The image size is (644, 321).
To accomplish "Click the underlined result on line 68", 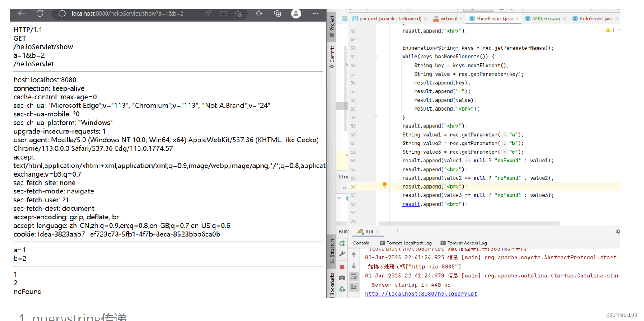I will click(411, 204).
